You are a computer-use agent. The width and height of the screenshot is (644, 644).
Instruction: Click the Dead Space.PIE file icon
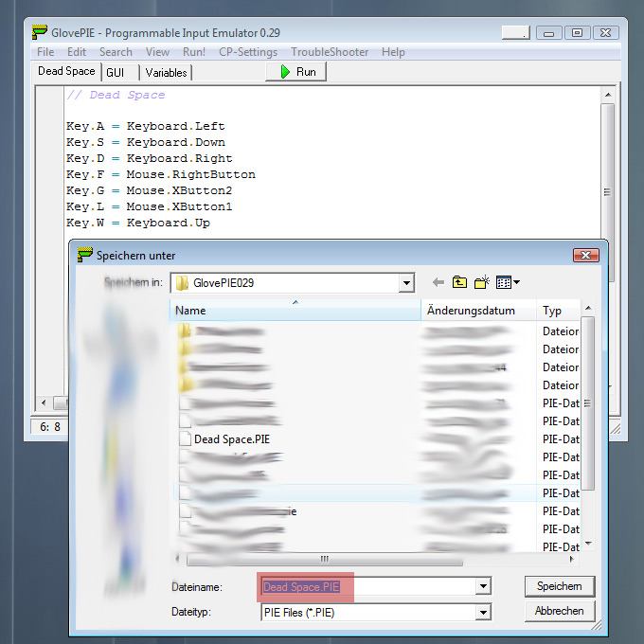(185, 439)
